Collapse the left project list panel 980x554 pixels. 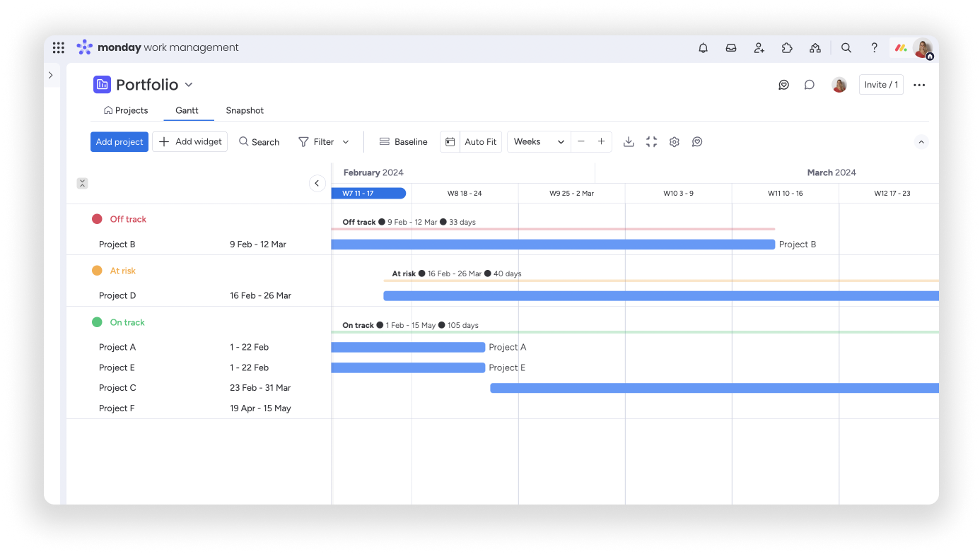(x=317, y=184)
